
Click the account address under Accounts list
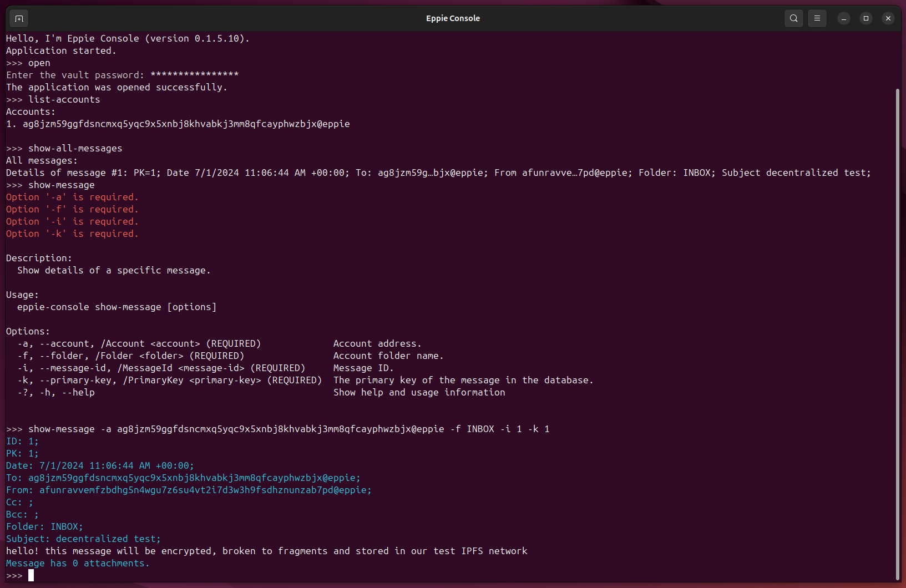[x=186, y=124]
